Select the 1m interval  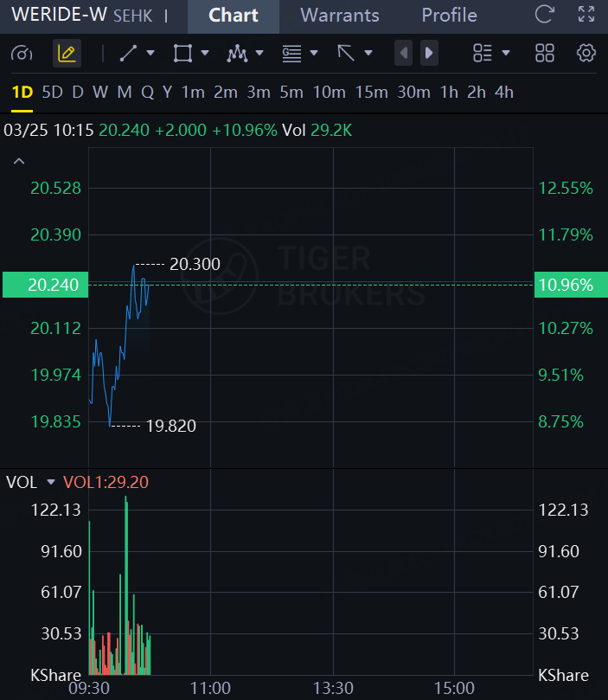(193, 93)
